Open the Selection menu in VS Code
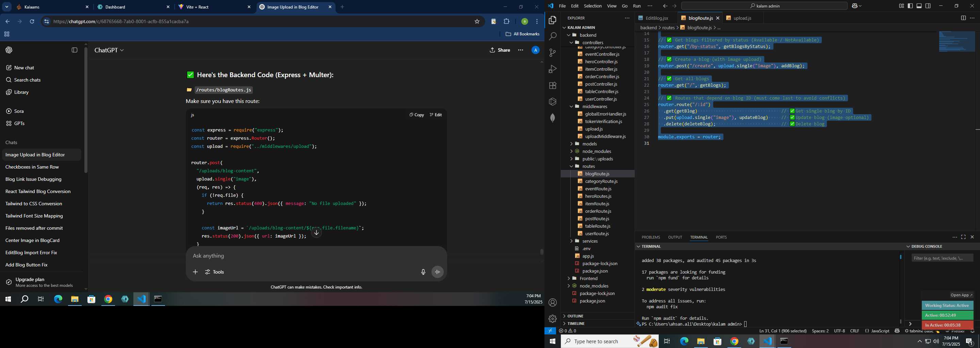Image resolution: width=980 pixels, height=348 pixels. [592, 6]
